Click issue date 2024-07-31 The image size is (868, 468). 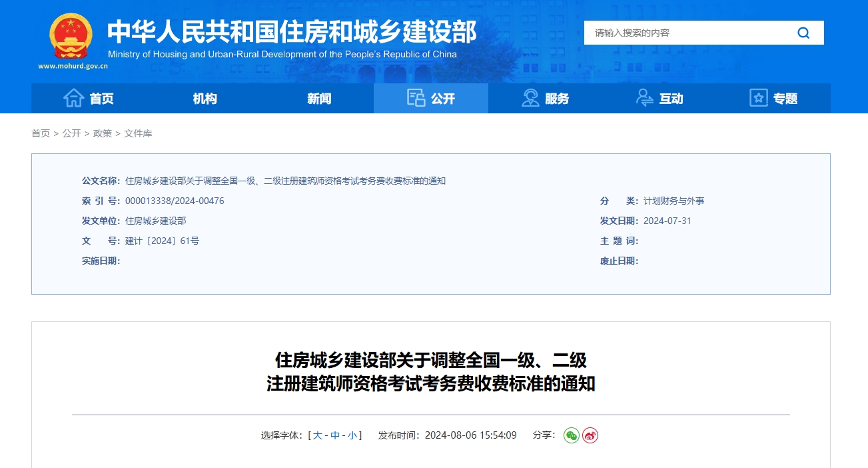point(667,221)
